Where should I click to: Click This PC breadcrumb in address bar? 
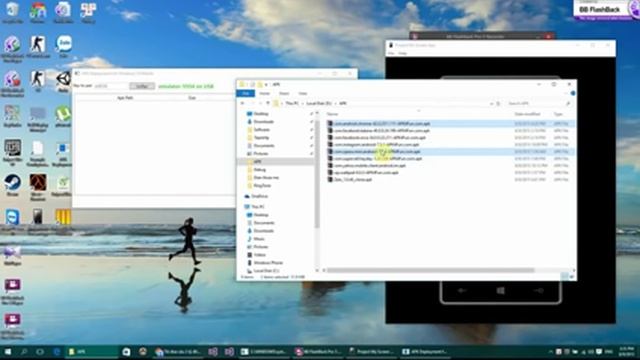point(292,104)
